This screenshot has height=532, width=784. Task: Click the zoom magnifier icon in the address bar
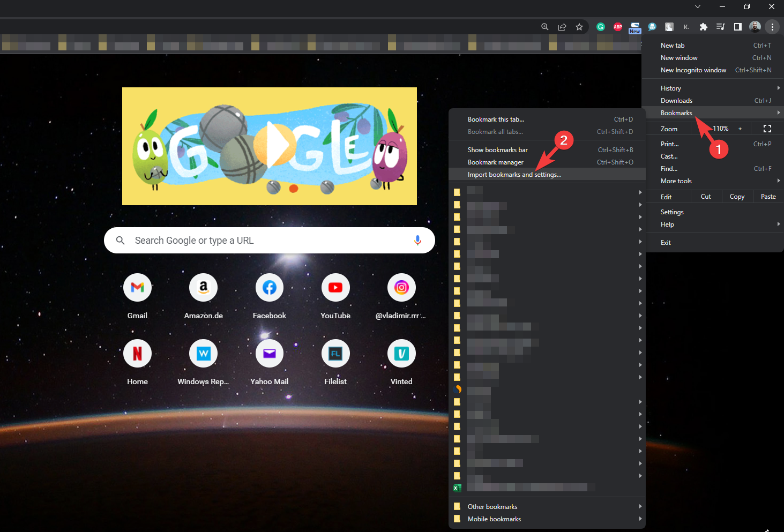coord(545,27)
